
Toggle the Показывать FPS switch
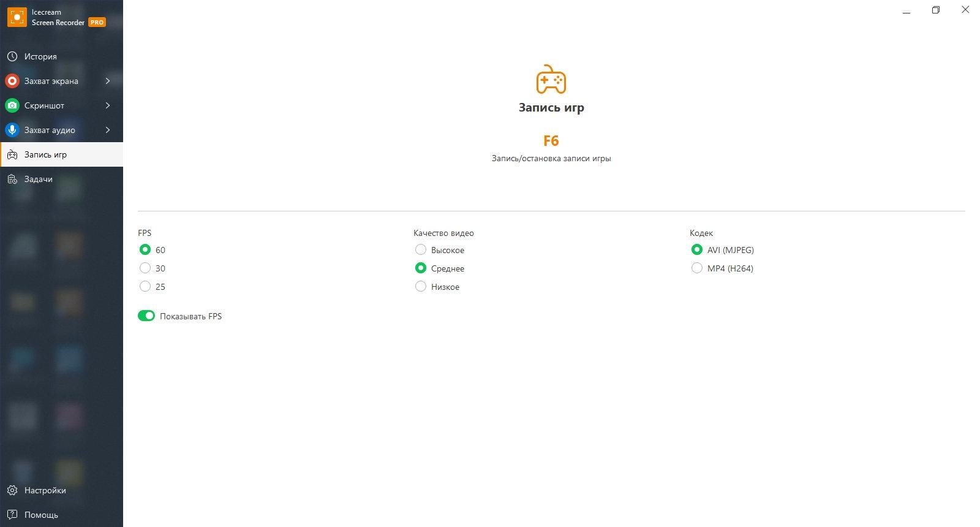(x=146, y=316)
